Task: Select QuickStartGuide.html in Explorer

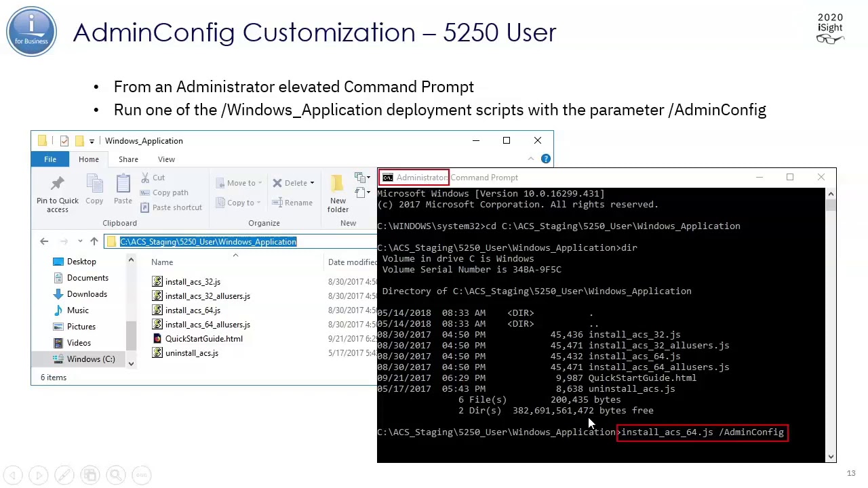Action: [203, 339]
